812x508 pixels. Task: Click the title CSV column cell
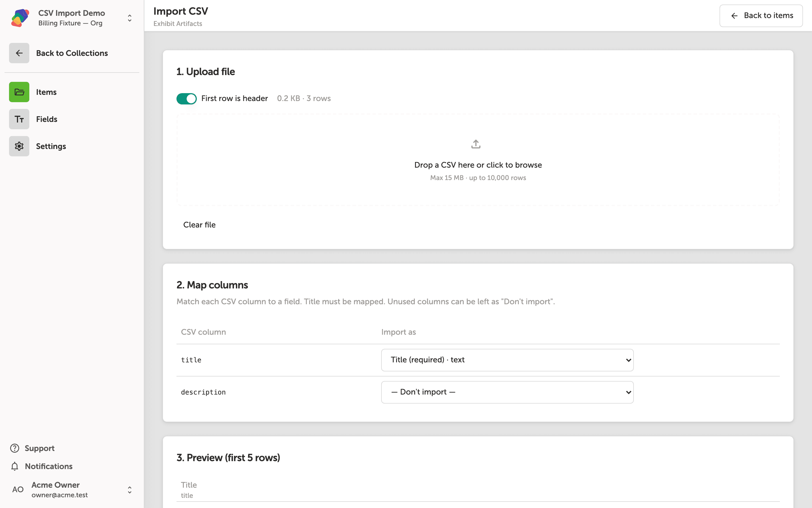(x=191, y=360)
